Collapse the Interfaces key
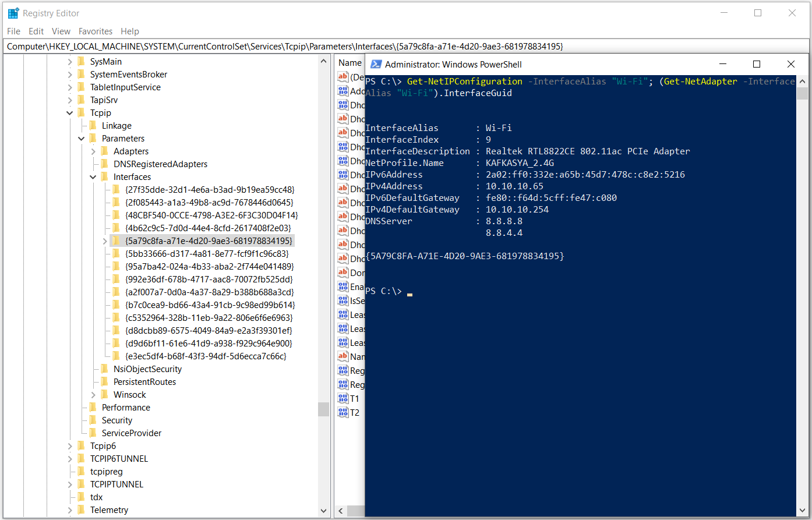This screenshot has width=812, height=520. click(x=93, y=177)
